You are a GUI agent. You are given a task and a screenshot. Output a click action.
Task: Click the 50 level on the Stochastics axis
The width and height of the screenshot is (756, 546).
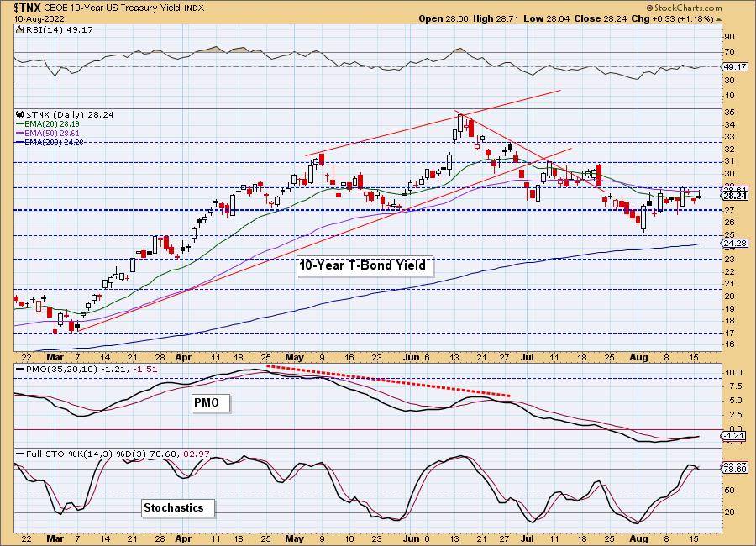pos(729,491)
